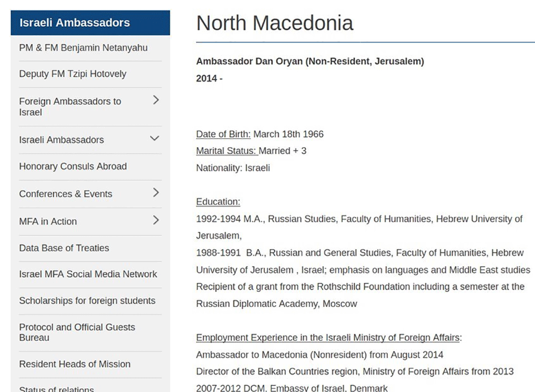Collapse the Israeli Ambassadors chevron
535x392 pixels.
(155, 138)
